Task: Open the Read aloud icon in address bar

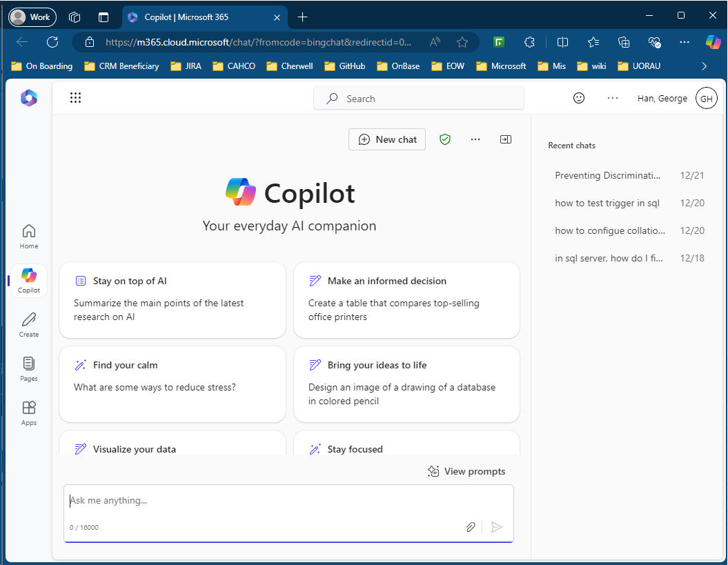Action: tap(435, 42)
